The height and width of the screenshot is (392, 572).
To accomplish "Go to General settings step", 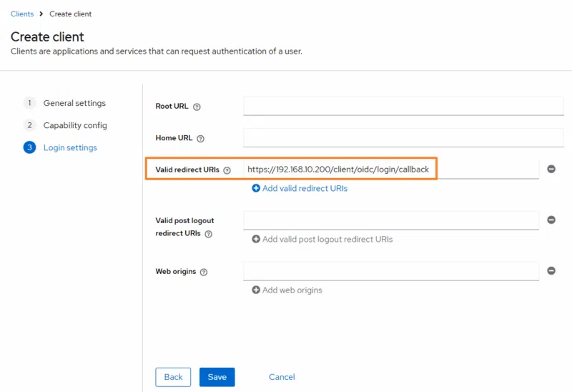I will pos(74,103).
